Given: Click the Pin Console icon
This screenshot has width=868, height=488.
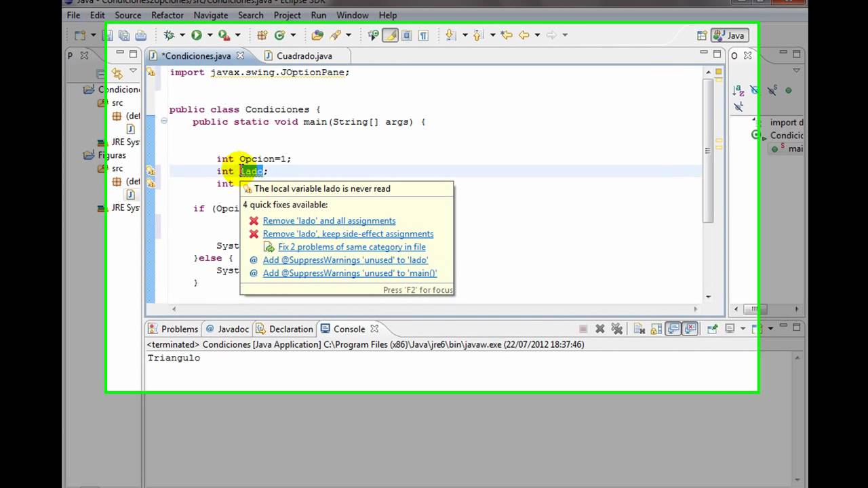Looking at the screenshot, I should click(712, 329).
